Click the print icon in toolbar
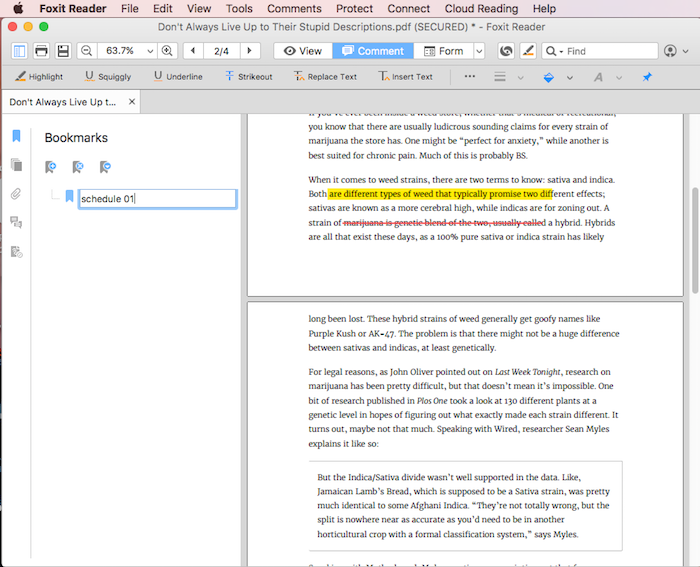 (41, 50)
